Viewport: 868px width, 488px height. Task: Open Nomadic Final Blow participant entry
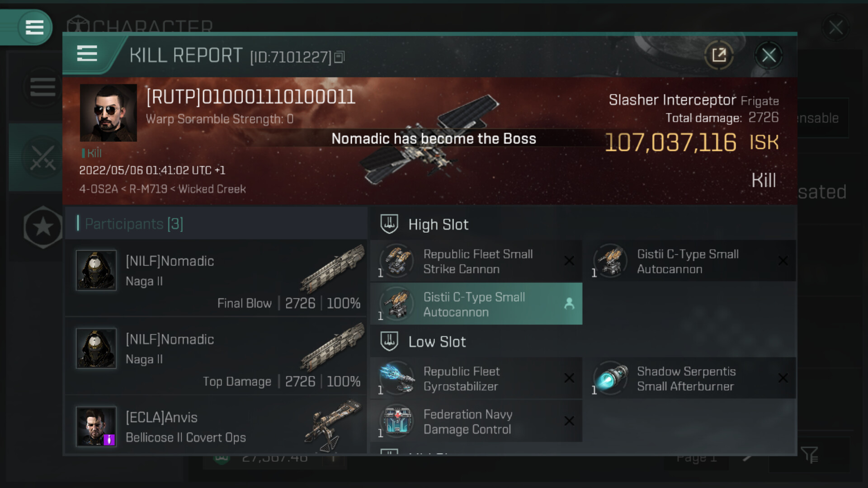pyautogui.click(x=216, y=278)
